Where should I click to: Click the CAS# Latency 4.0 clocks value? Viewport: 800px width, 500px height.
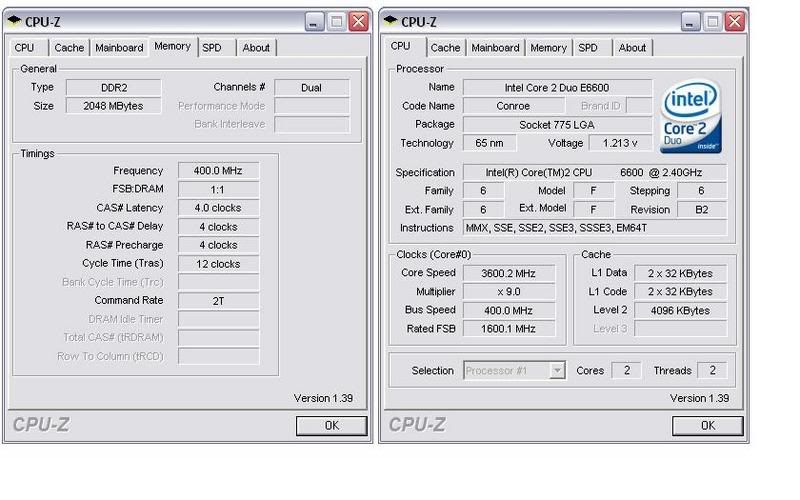click(x=218, y=208)
